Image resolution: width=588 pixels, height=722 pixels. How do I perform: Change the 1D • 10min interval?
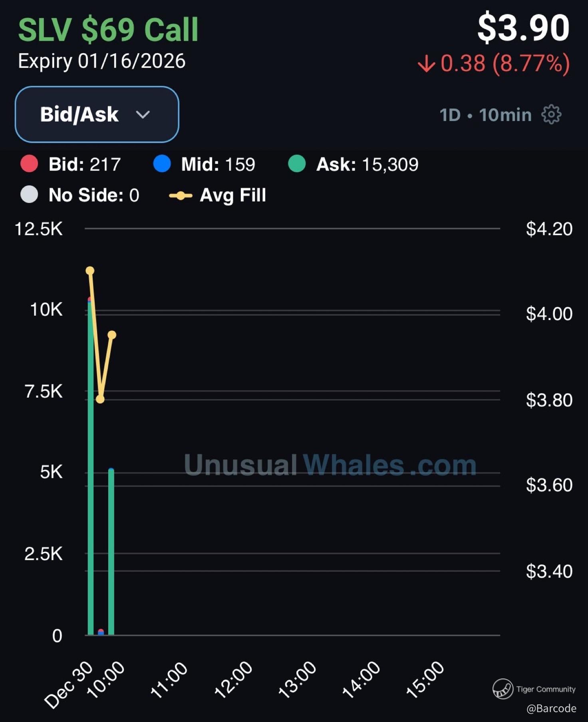click(x=485, y=115)
